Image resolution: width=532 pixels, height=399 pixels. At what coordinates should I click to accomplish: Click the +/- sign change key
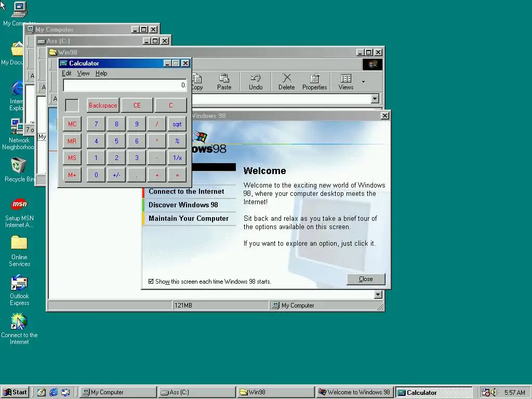tap(116, 175)
